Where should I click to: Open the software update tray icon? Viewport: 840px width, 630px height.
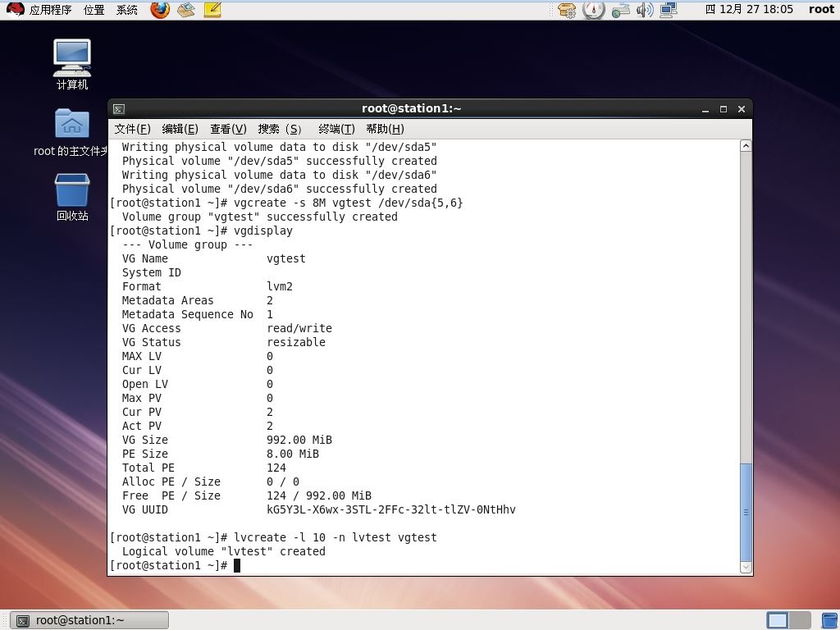coord(567,10)
